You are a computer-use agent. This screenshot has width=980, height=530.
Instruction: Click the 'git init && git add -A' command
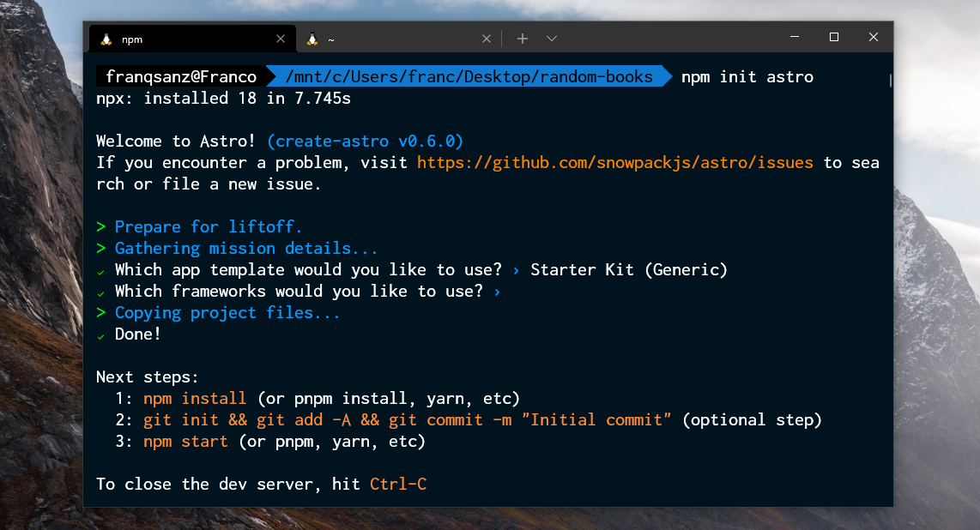pos(247,420)
